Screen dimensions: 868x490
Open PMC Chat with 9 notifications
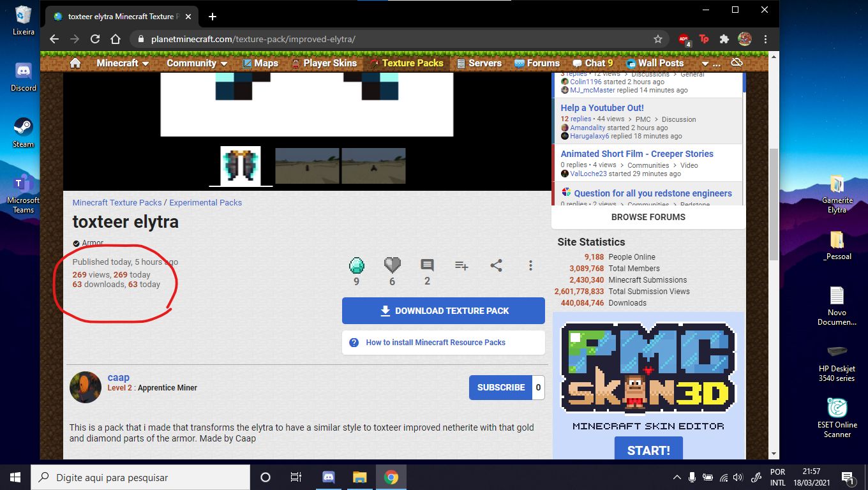(592, 63)
